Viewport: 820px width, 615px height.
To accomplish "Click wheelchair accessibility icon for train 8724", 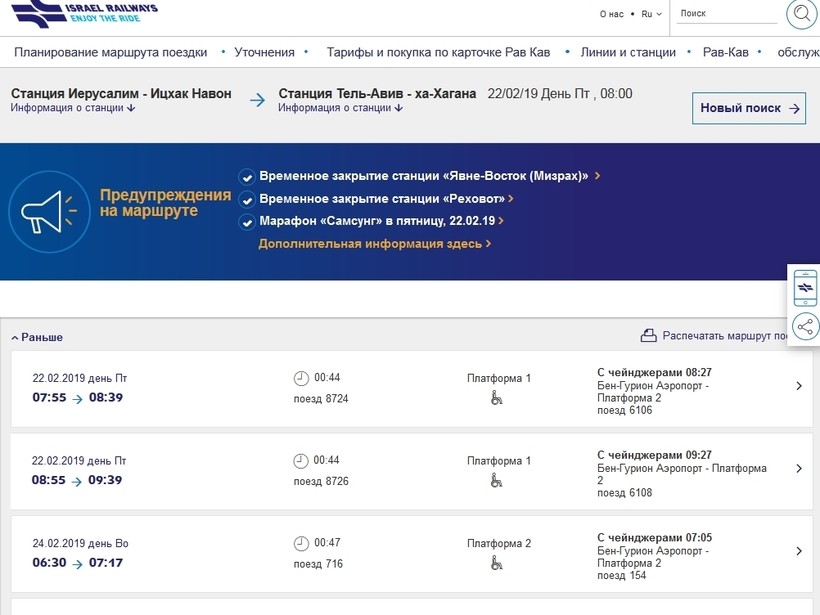I will (x=497, y=398).
